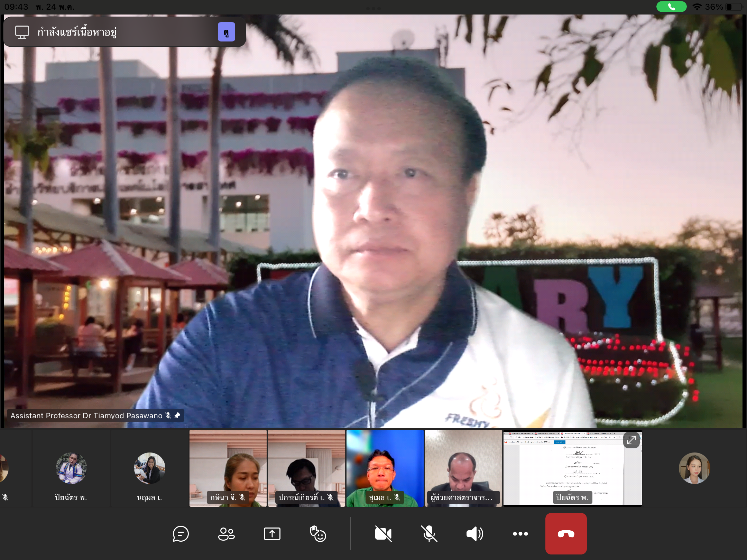Select ผู้ช่วยศาสตราจาร... video tile
The image size is (747, 560).
click(x=463, y=468)
